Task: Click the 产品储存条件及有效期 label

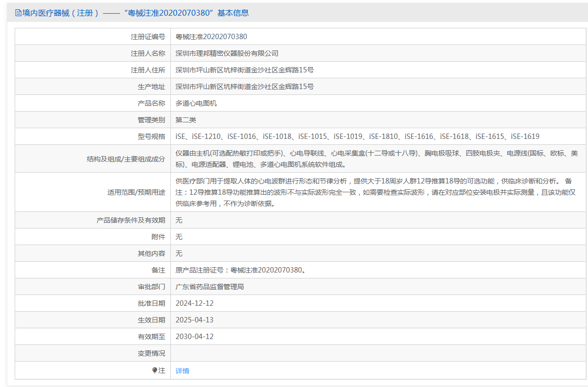Action: (x=131, y=220)
